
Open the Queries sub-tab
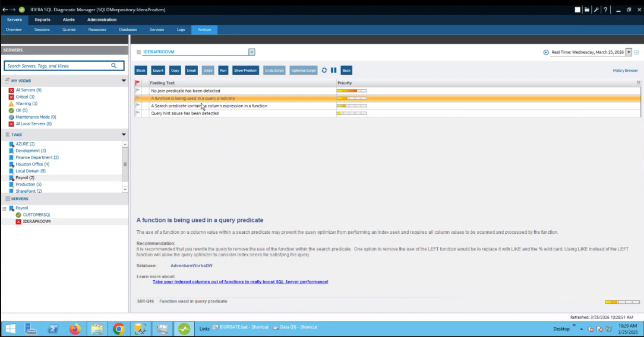(x=69, y=30)
